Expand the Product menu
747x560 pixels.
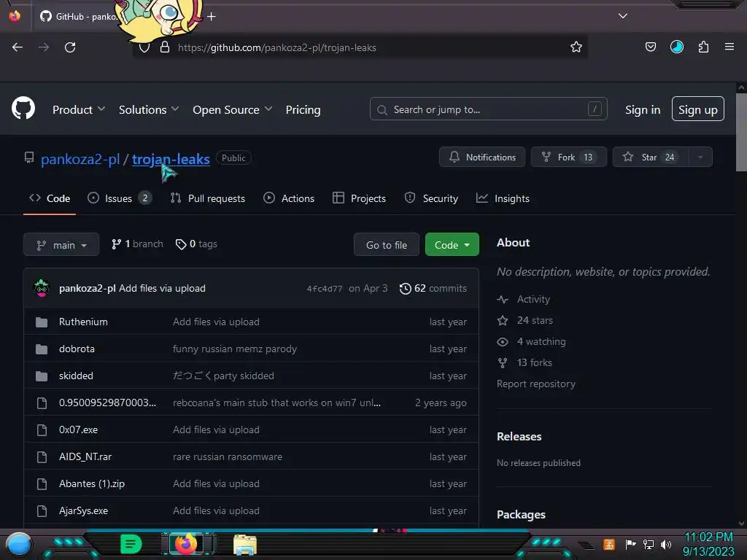pos(79,109)
